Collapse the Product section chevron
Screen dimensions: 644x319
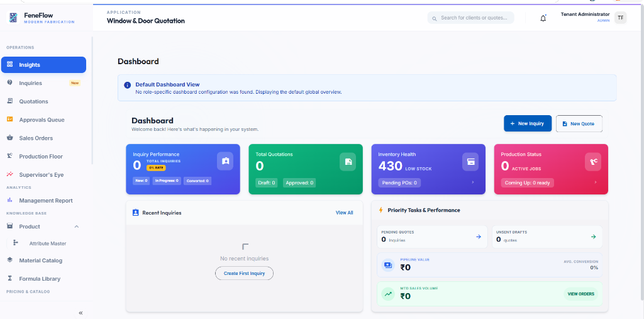coord(76,227)
